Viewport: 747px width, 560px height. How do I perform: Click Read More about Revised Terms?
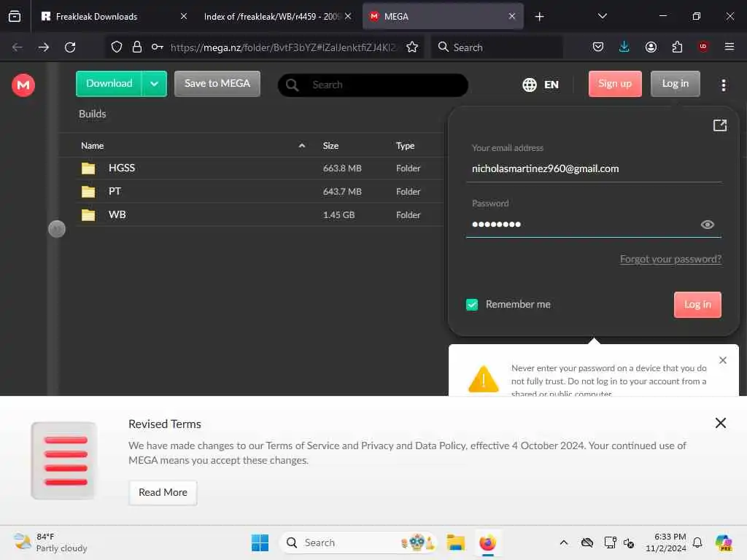(163, 493)
